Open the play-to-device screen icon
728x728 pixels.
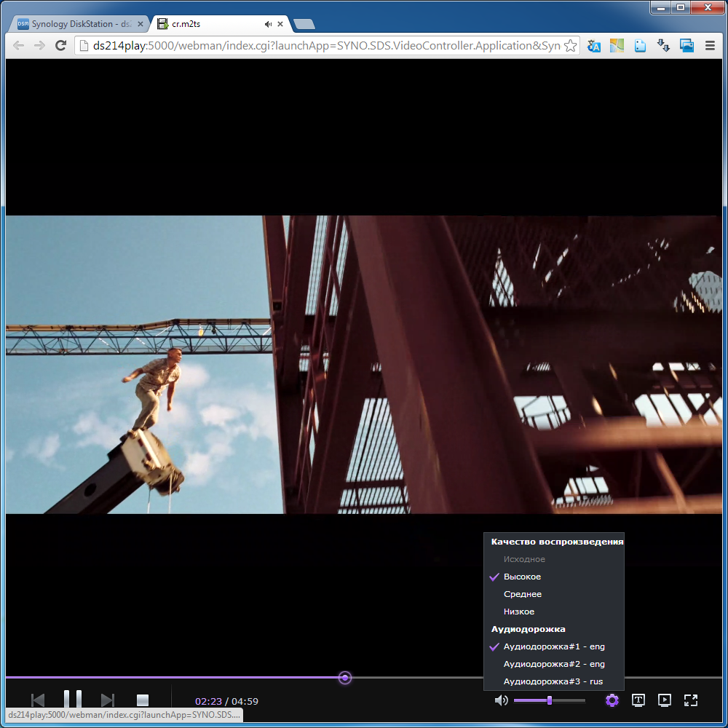[665, 700]
